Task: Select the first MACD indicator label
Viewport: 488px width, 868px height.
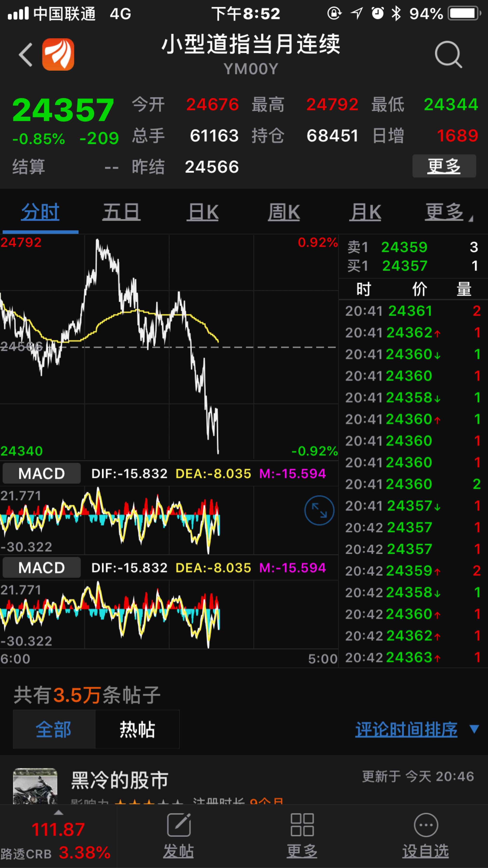Action: pos(41,474)
